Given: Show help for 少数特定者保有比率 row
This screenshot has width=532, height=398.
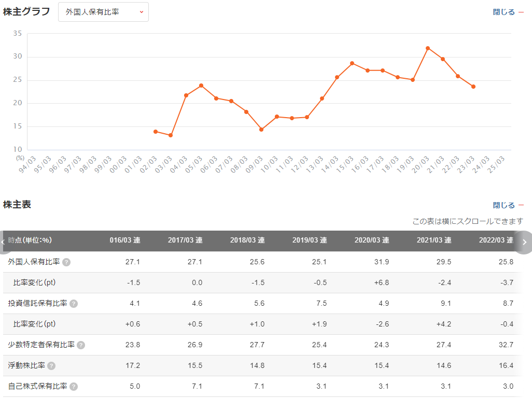Looking at the screenshot, I should tap(81, 345).
